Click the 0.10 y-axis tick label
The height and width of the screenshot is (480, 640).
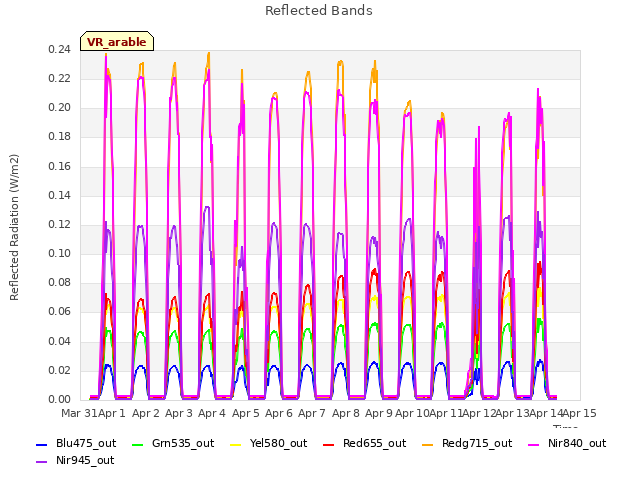[59, 253]
